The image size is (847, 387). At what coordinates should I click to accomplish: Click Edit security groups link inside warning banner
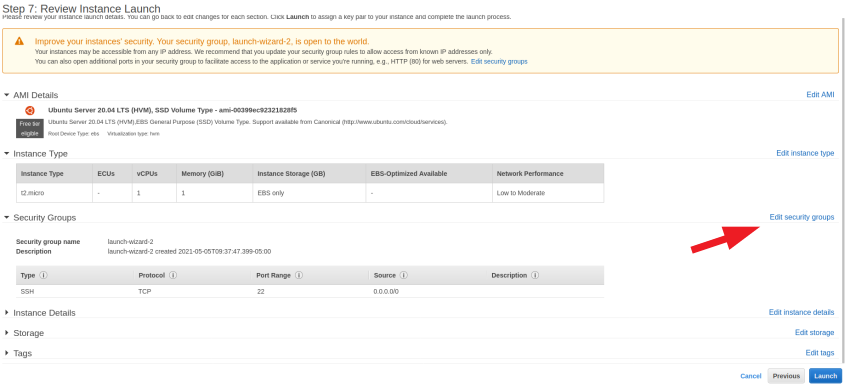click(499, 62)
